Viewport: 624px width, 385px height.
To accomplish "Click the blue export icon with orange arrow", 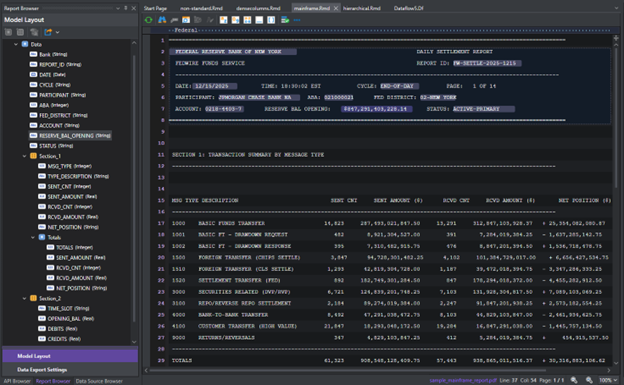I will 48,32.
